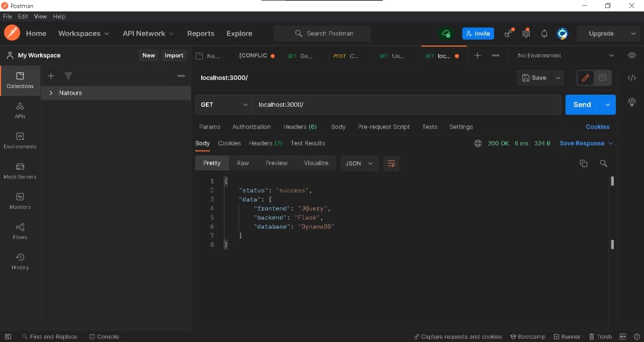Click the create new collection plus icon
644x342 pixels.
[x=51, y=76]
